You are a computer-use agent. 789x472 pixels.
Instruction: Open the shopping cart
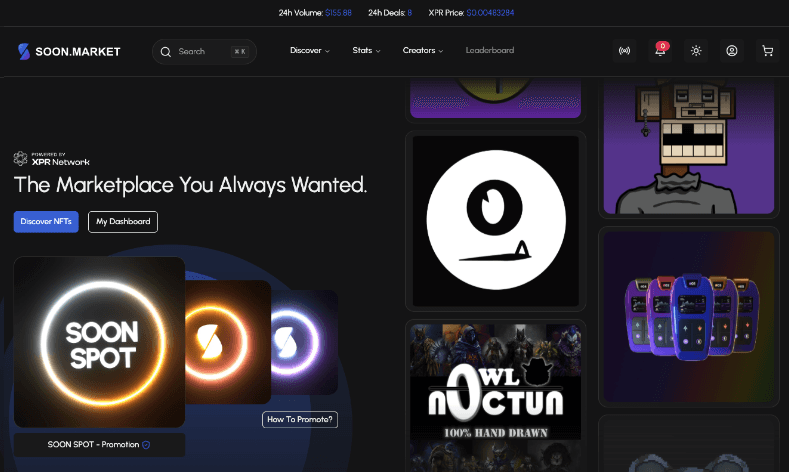pyautogui.click(x=767, y=51)
